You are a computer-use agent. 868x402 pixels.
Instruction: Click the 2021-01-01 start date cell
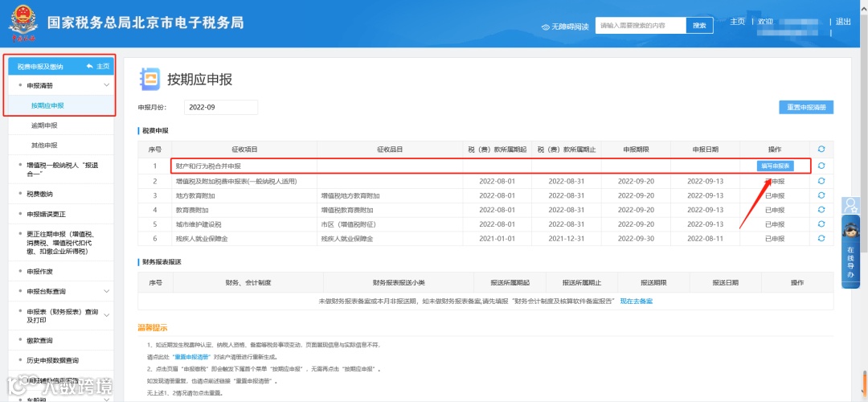(x=497, y=239)
